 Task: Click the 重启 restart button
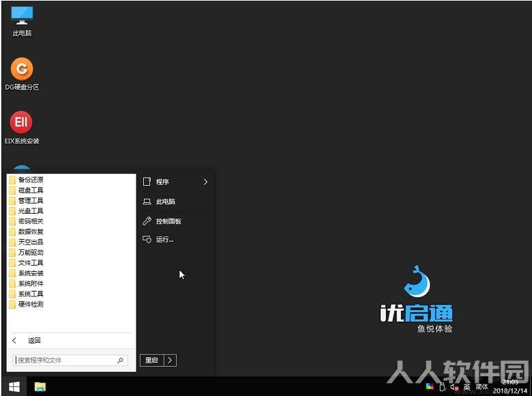tap(151, 360)
